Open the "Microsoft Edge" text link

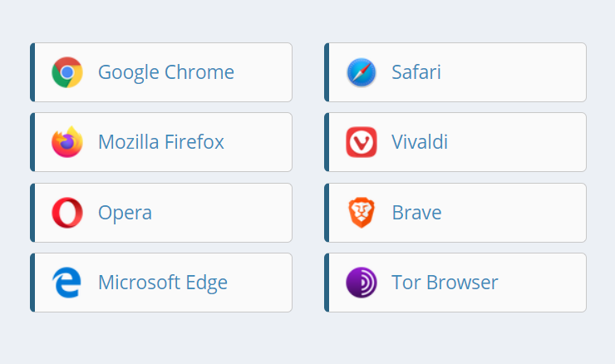coord(163,283)
